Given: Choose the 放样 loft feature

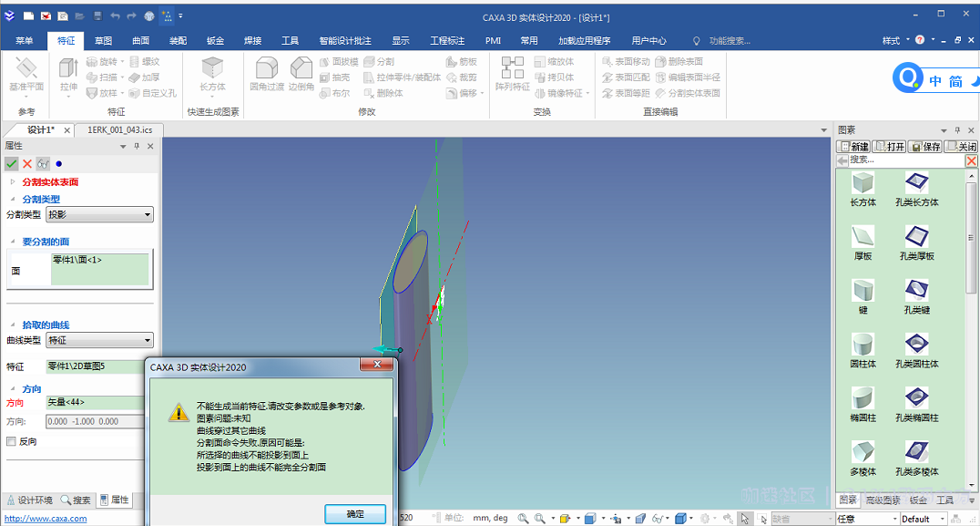Looking at the screenshot, I should coord(102,93).
